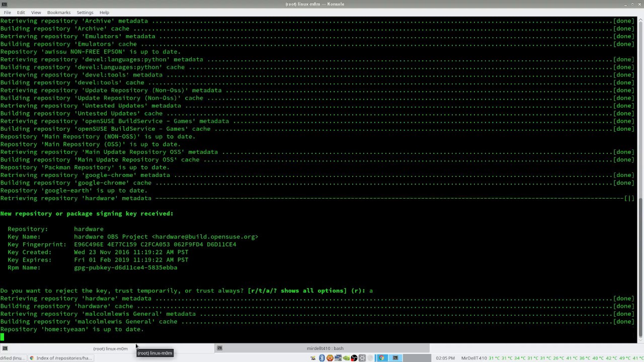Screen dimensions: 644x362
Task: Click the green NVIDIA tray icon
Action: pos(346,358)
